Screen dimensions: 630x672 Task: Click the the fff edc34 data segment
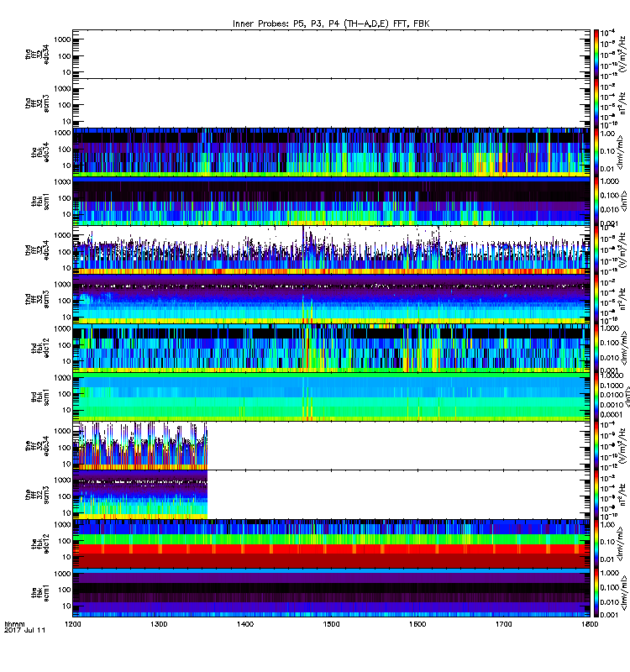[x=140, y=446]
